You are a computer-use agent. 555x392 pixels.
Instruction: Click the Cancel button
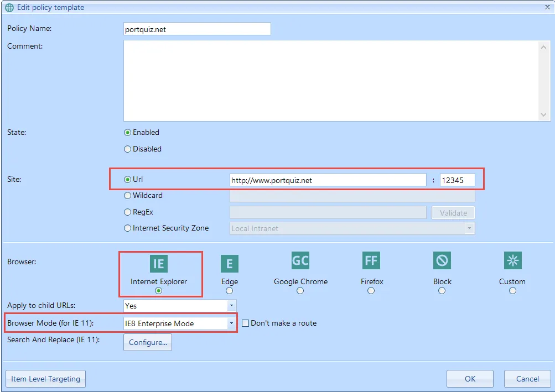(x=527, y=379)
